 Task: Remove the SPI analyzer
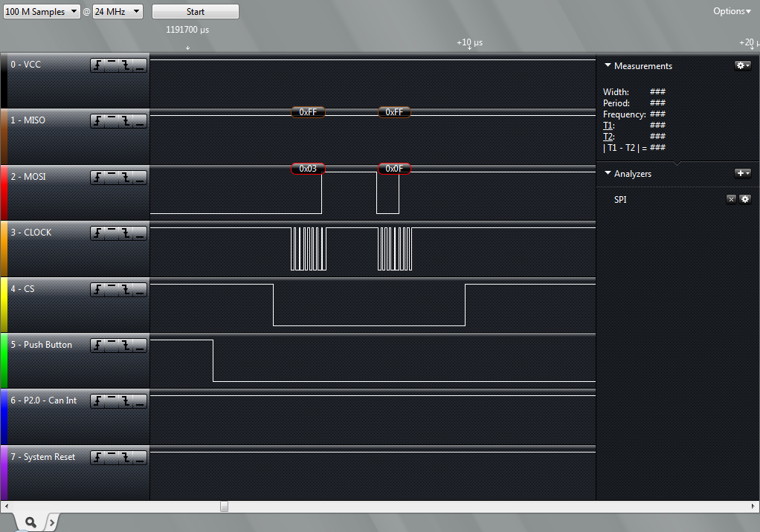coord(732,199)
